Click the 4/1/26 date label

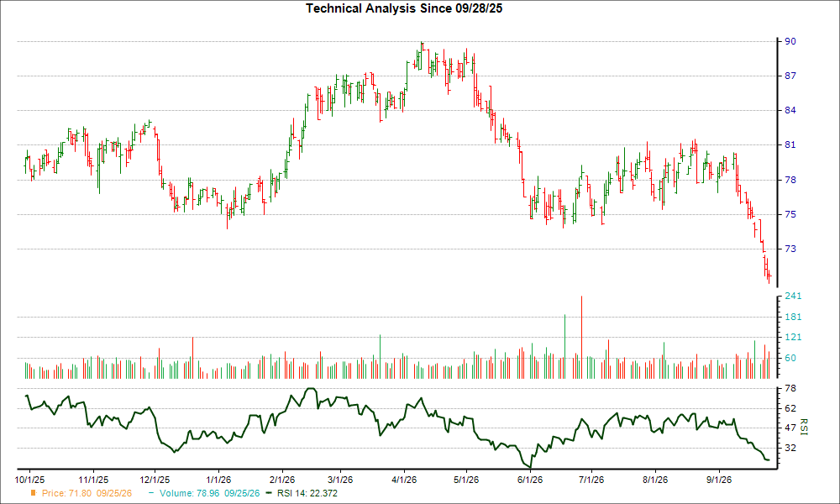click(x=404, y=480)
